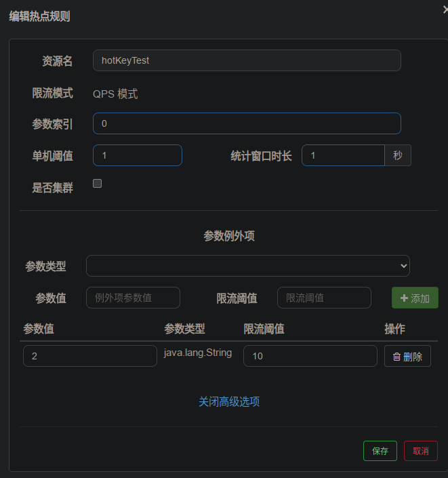
Task: Focus the 参数索引 input field
Action: click(x=247, y=123)
